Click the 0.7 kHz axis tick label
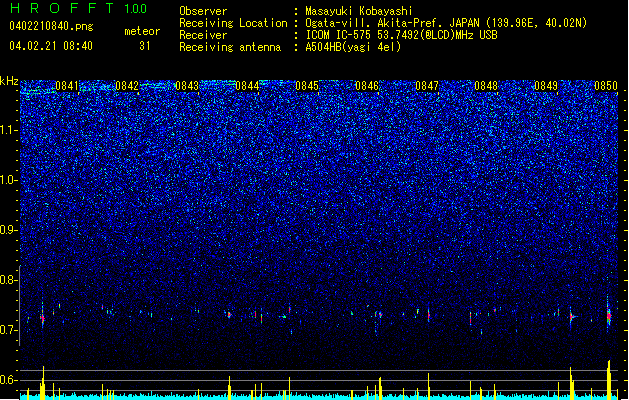629x400 pixels. [x=9, y=330]
